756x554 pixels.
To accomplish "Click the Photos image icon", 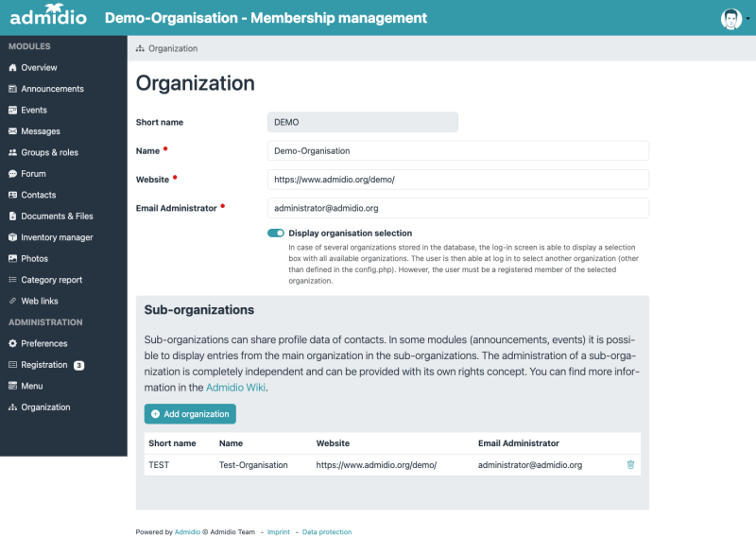I will [x=12, y=259].
